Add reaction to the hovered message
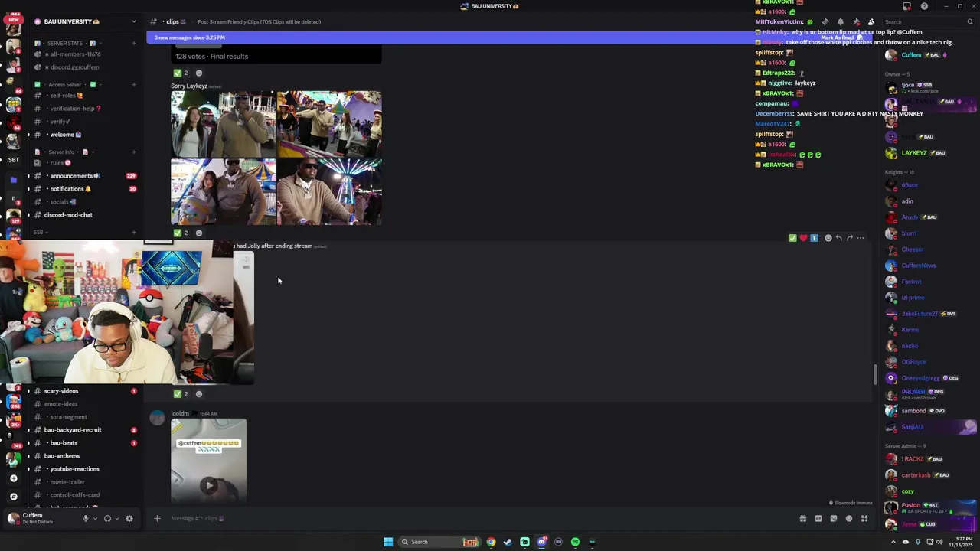Image resolution: width=980 pixels, height=551 pixels. [828, 238]
